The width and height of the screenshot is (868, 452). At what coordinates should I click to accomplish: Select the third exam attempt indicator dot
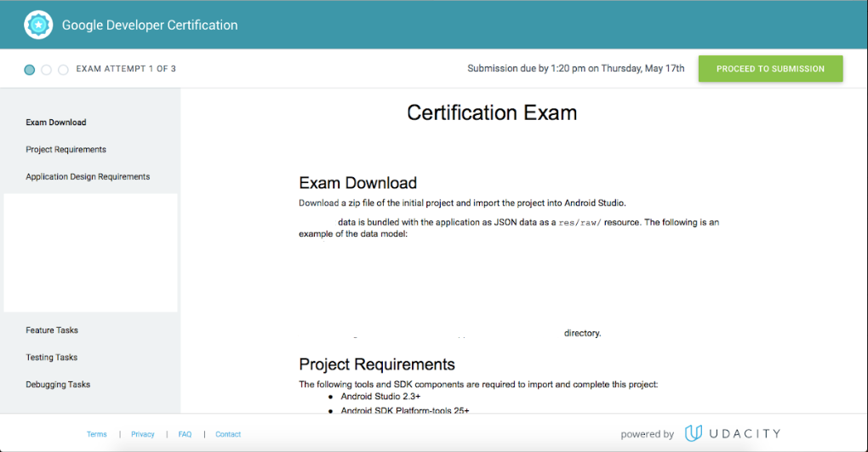coord(63,69)
